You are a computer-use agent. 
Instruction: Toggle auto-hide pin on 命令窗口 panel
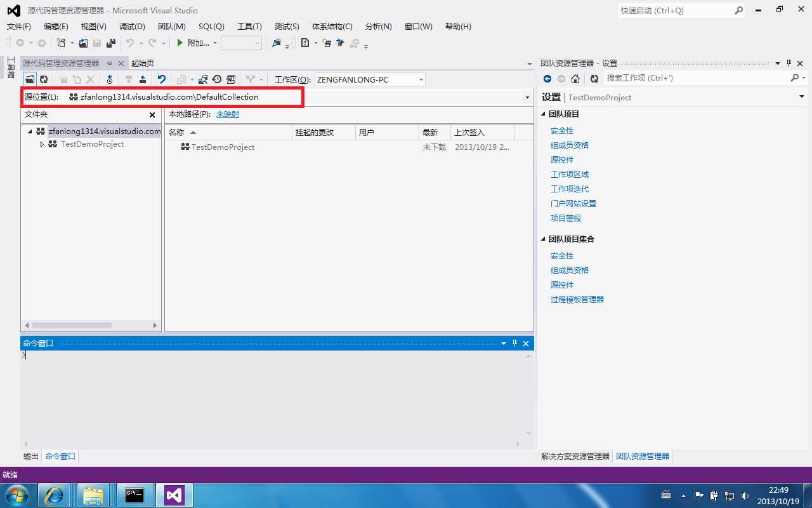pyautogui.click(x=514, y=344)
